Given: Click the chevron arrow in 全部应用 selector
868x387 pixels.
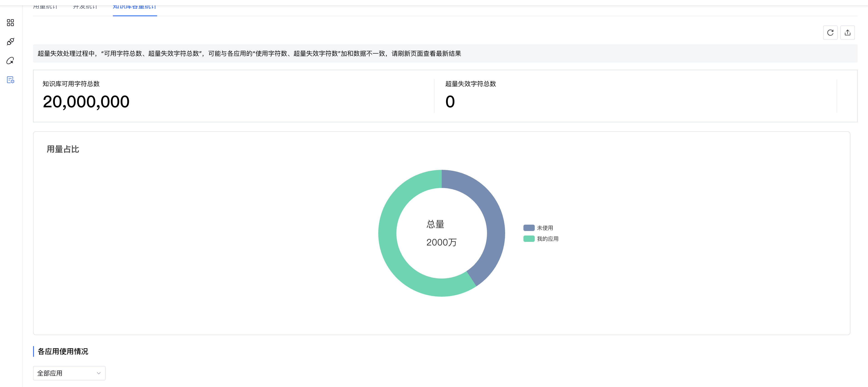Looking at the screenshot, I should click(99, 373).
